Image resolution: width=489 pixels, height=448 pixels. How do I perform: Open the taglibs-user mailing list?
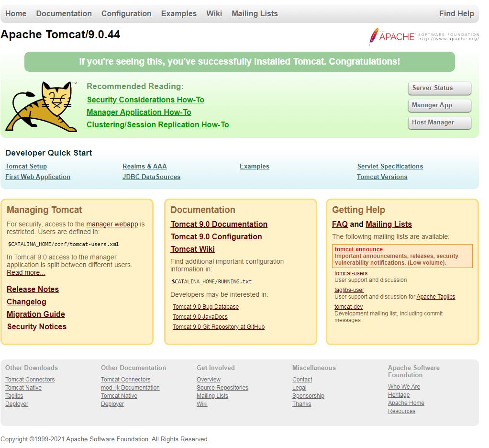coord(349,290)
